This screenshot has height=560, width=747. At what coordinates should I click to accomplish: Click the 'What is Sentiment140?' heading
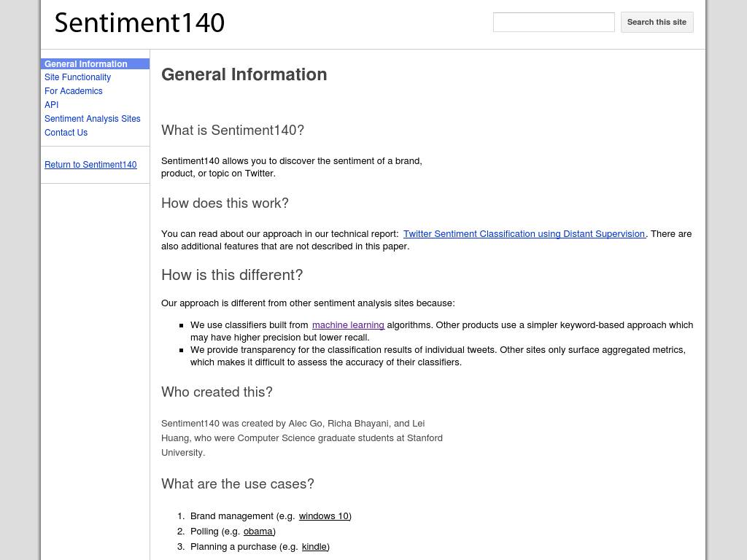click(232, 131)
